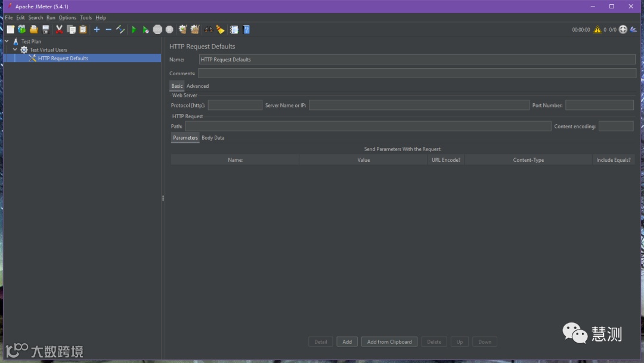Select Test Plan in the tree
Screen dimensions: 644x363
click(31, 41)
